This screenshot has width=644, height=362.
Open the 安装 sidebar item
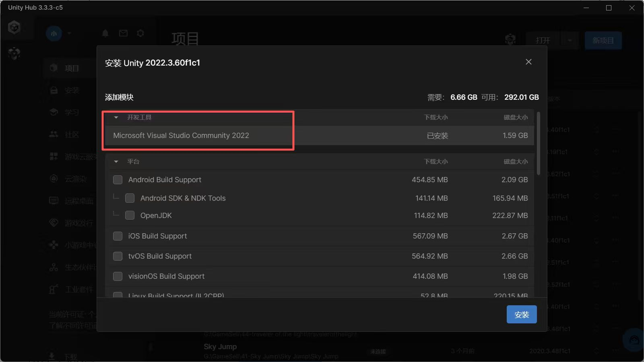[72, 90]
